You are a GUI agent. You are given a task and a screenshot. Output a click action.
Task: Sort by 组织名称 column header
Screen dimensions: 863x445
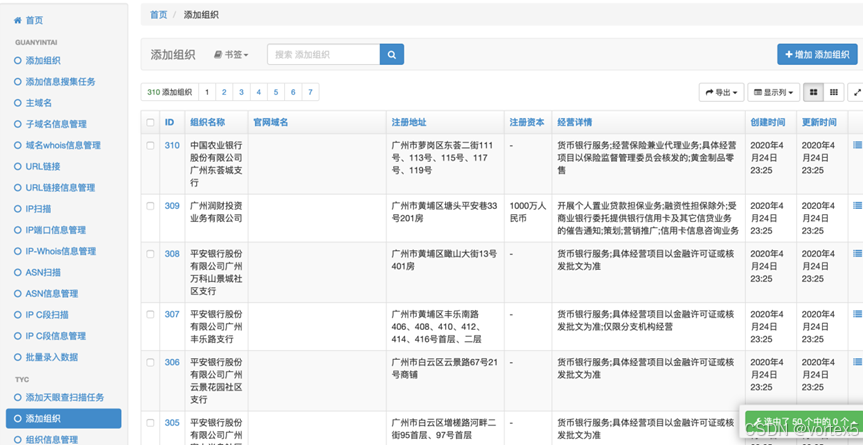(207, 122)
